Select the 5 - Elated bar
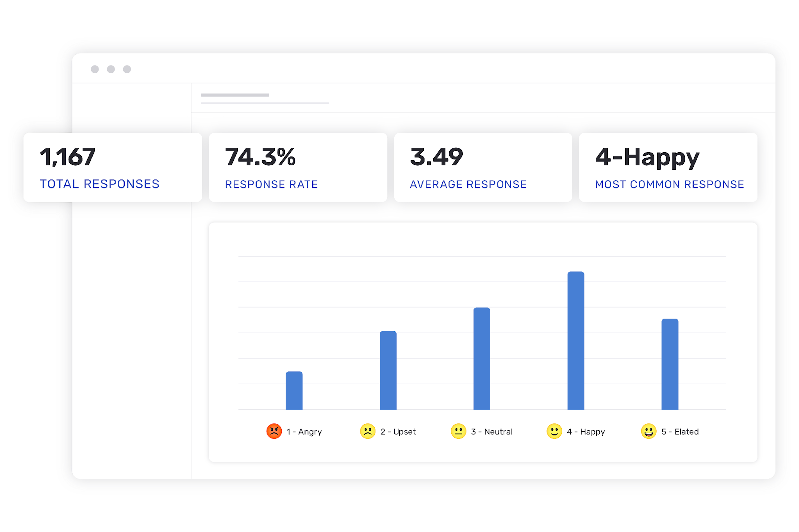Screen dimensions: 799x532 tap(670, 364)
